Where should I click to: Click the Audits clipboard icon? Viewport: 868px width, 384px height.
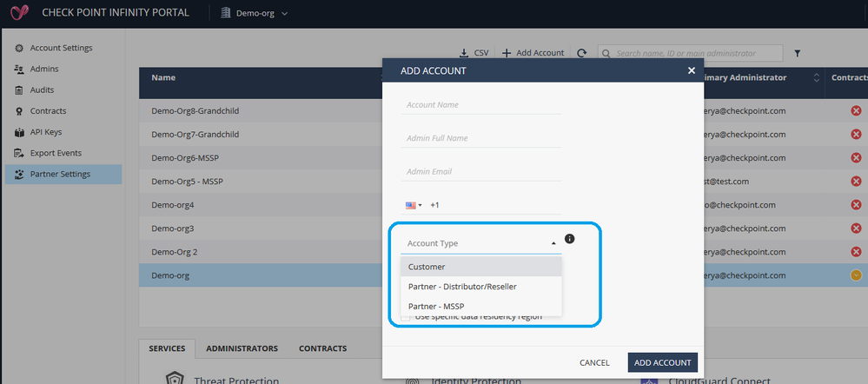19,90
